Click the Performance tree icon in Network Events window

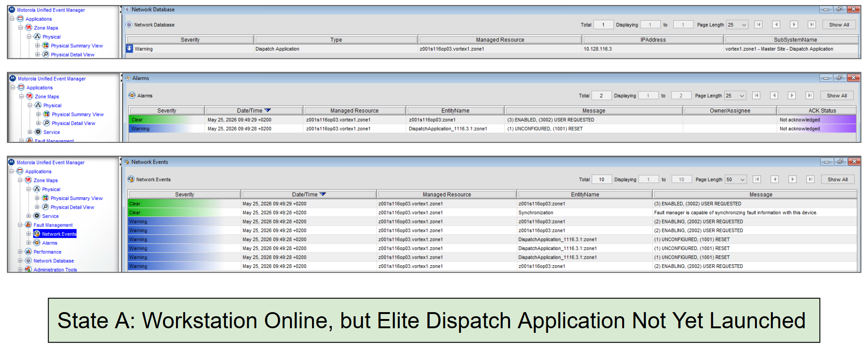(28, 251)
